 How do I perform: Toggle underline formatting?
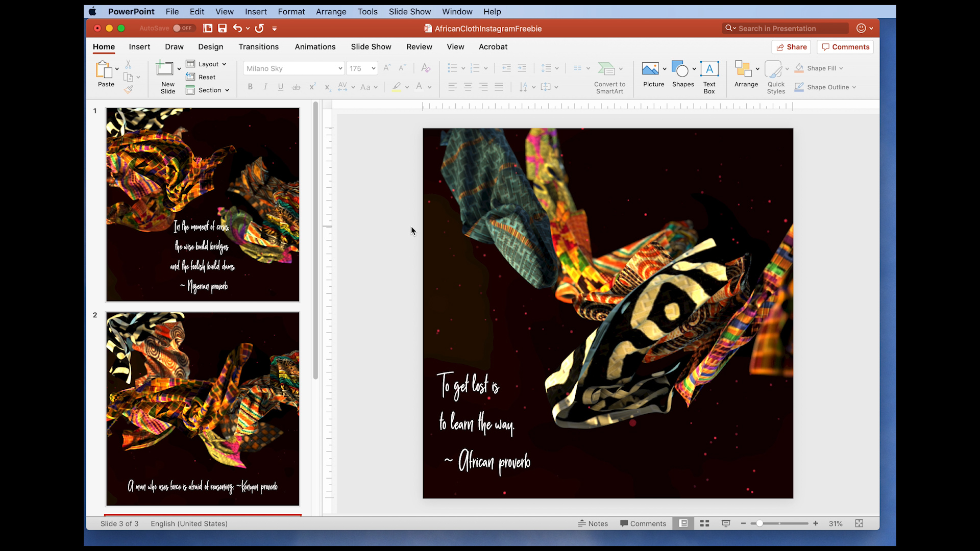click(x=280, y=87)
